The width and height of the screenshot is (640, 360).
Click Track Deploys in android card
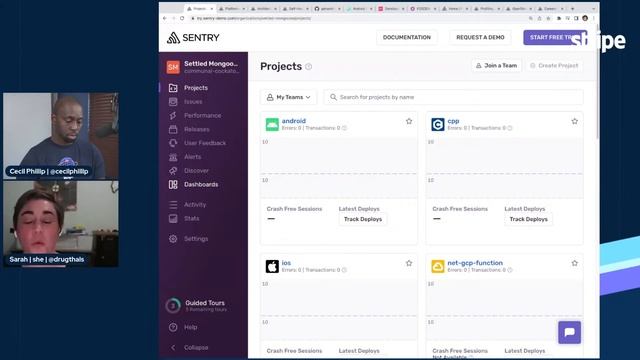[363, 219]
